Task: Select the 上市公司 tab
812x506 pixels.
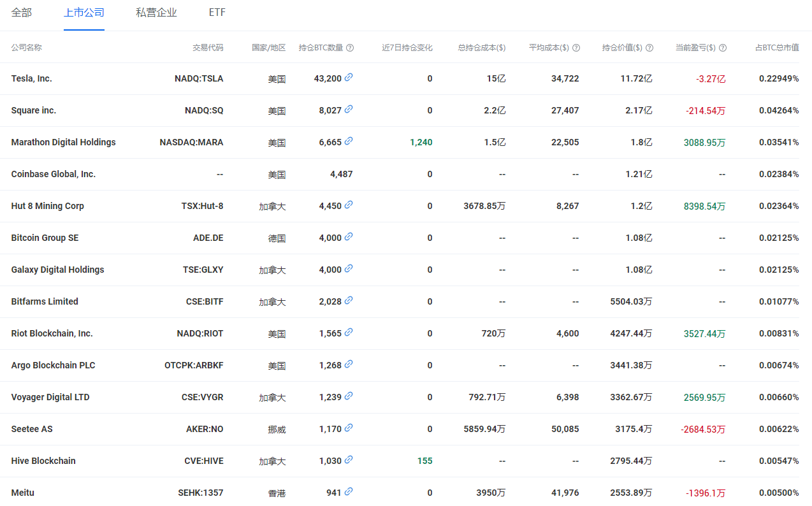Action: tap(84, 13)
